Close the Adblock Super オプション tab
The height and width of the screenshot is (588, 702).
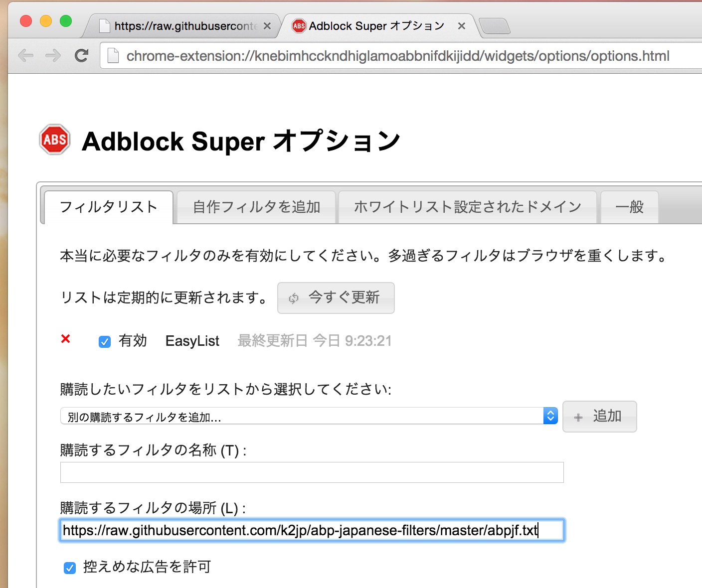462,26
